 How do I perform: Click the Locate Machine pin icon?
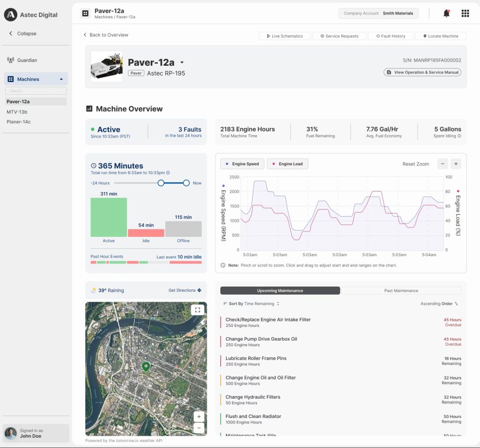click(x=426, y=36)
